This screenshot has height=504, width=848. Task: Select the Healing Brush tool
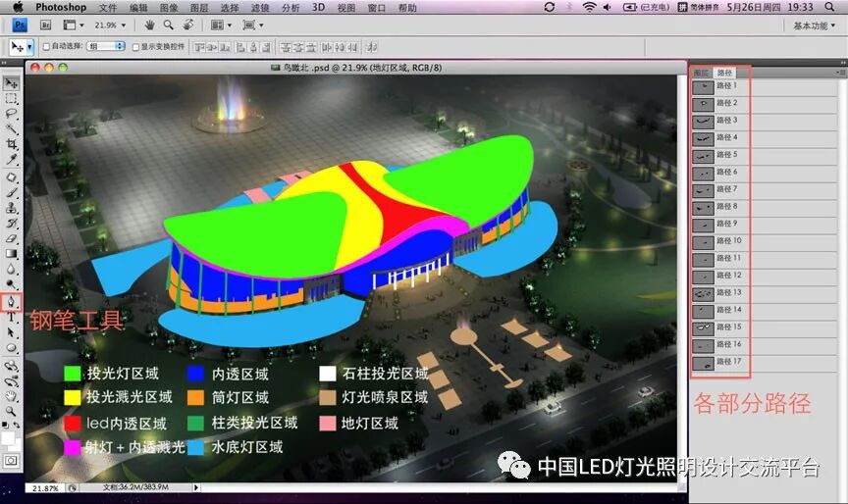[x=11, y=177]
